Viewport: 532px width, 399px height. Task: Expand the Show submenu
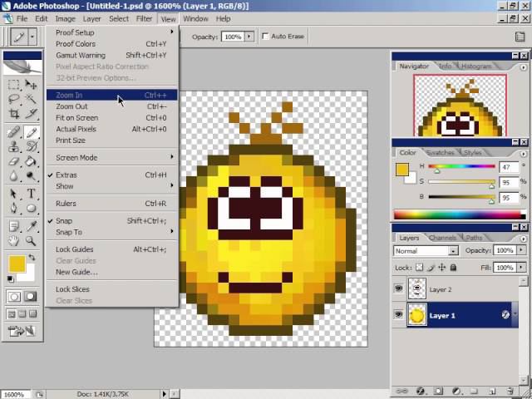(x=112, y=186)
